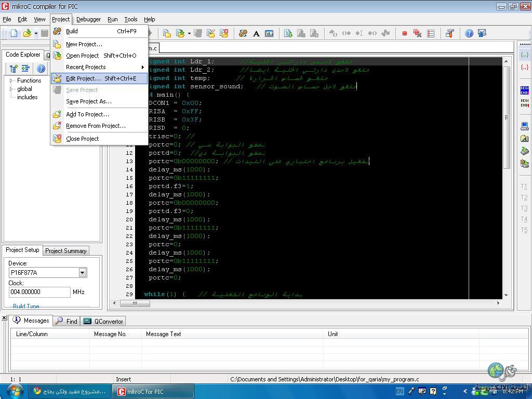Switch to the Messages tab
Screen dimensions: 532x399
[x=31, y=320]
